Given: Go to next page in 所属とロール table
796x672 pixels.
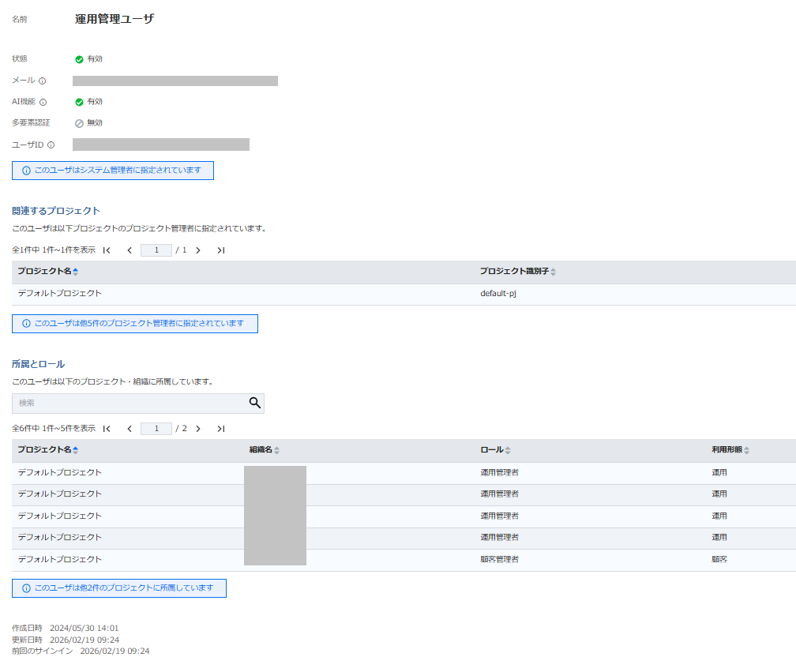Looking at the screenshot, I should 198,429.
